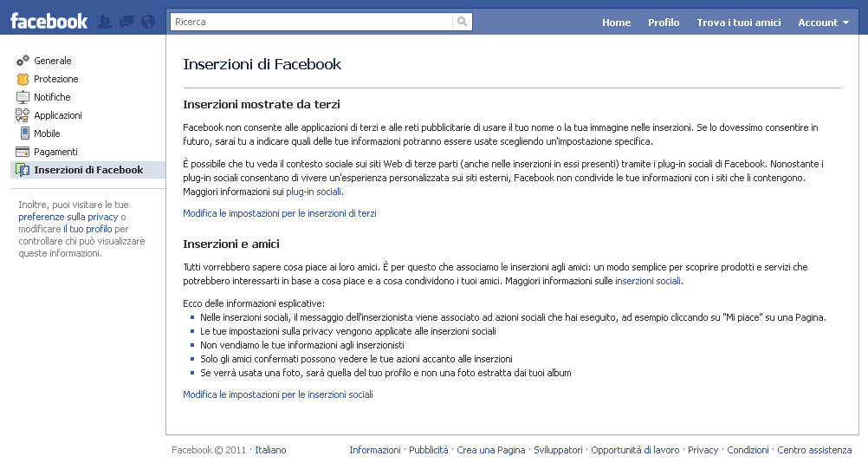Open il tuo profilo link

[x=87, y=229]
